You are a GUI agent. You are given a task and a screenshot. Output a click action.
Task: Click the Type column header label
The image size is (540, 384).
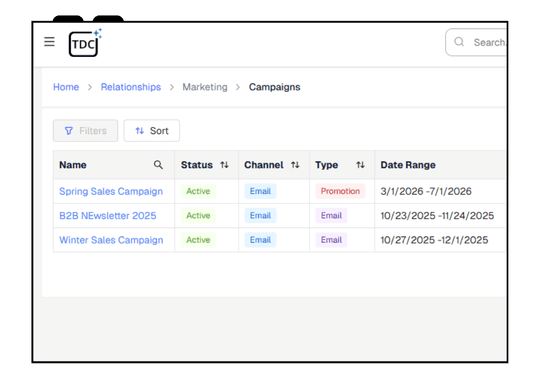click(326, 165)
